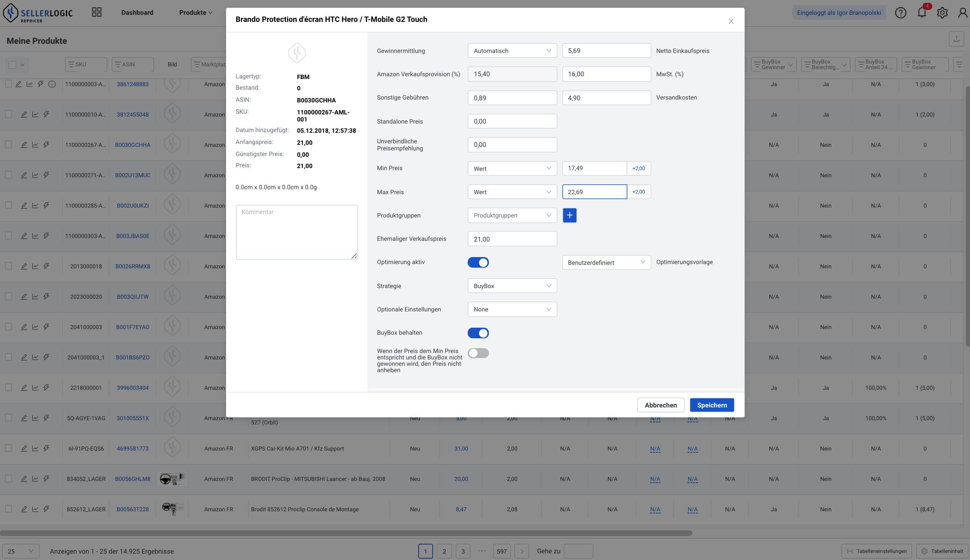The width and height of the screenshot is (970, 560).
Task: Click the export upload icon above the table
Action: coord(956,39)
